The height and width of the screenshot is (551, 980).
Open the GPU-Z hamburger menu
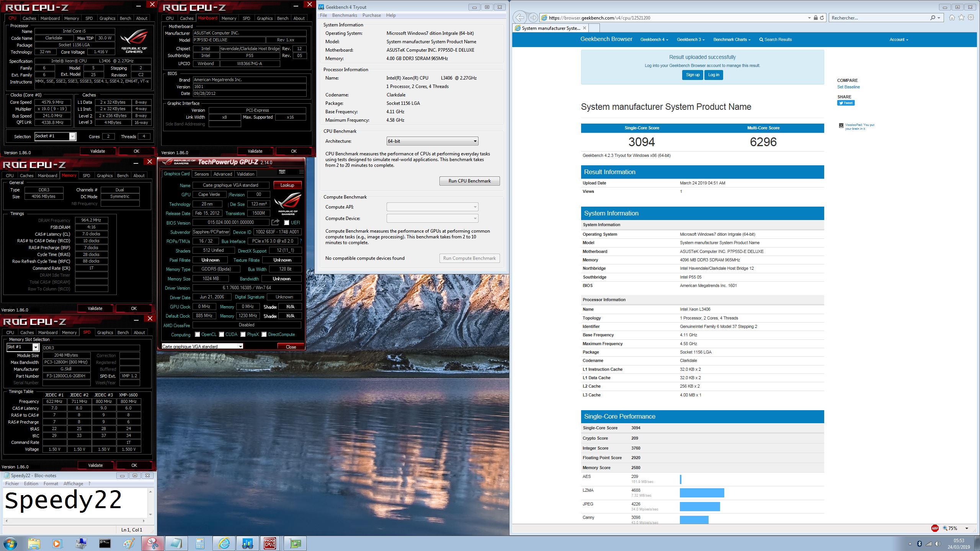point(301,172)
